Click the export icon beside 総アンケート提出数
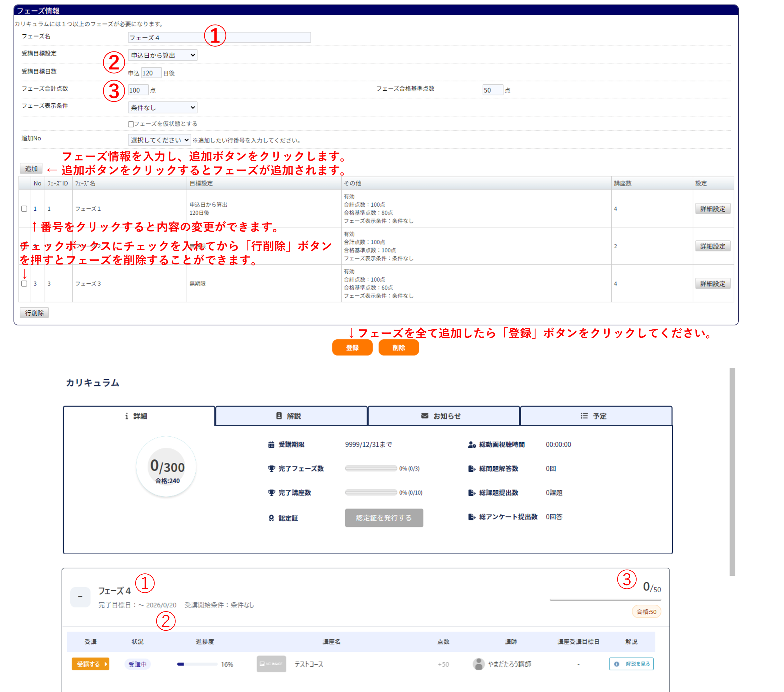Viewport: 784px width, 692px height. 472,517
